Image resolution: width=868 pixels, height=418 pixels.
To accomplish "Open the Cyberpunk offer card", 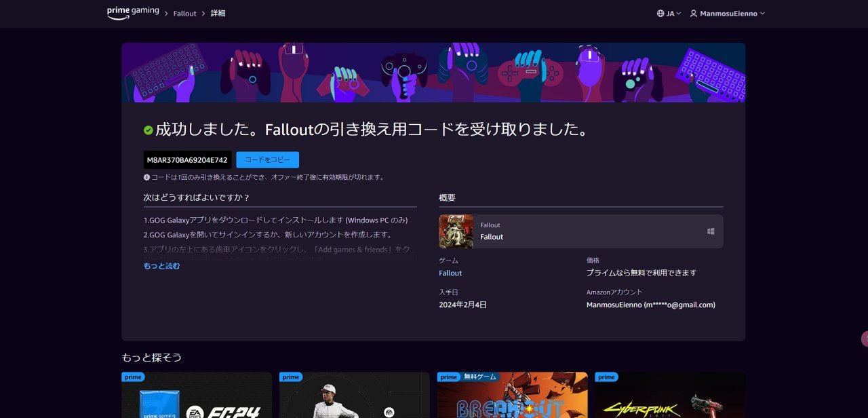I will [670, 395].
